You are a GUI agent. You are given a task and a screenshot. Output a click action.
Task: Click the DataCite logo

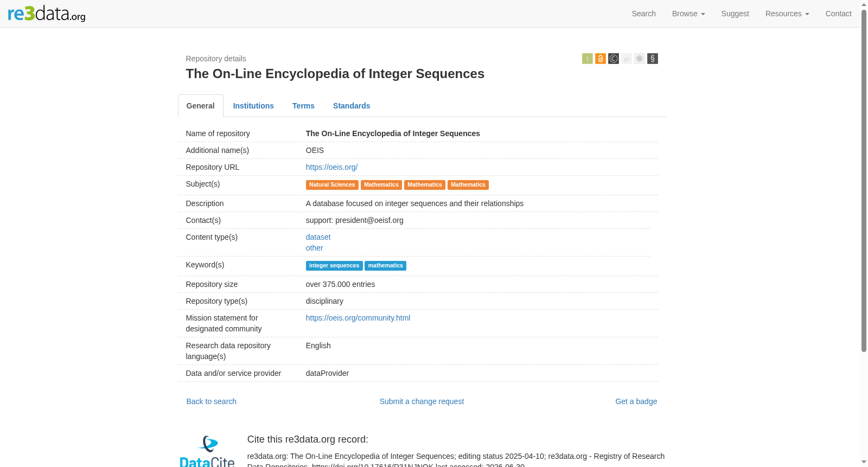tap(207, 451)
